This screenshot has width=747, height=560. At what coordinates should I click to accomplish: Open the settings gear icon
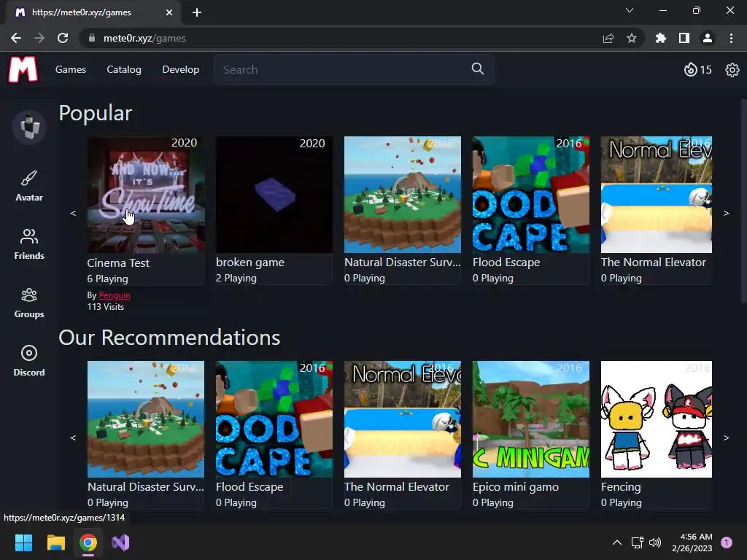click(x=732, y=70)
